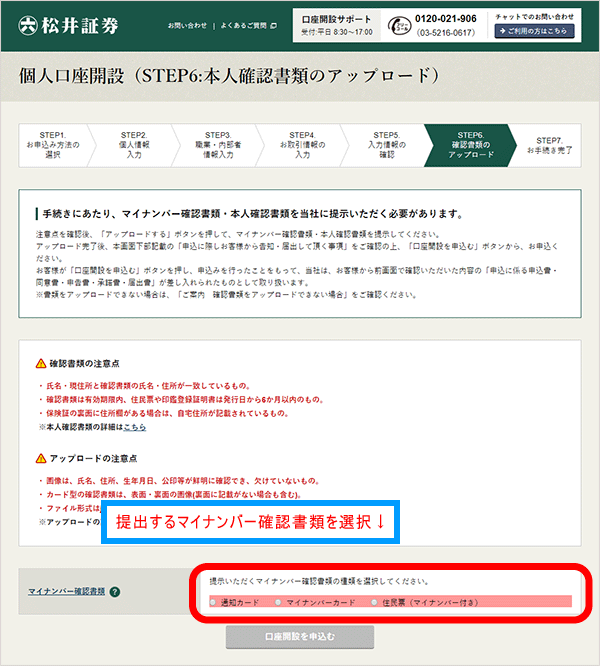Click warning icon beside アップロードの注意点
This screenshot has height=666, width=600.
pos(41,459)
